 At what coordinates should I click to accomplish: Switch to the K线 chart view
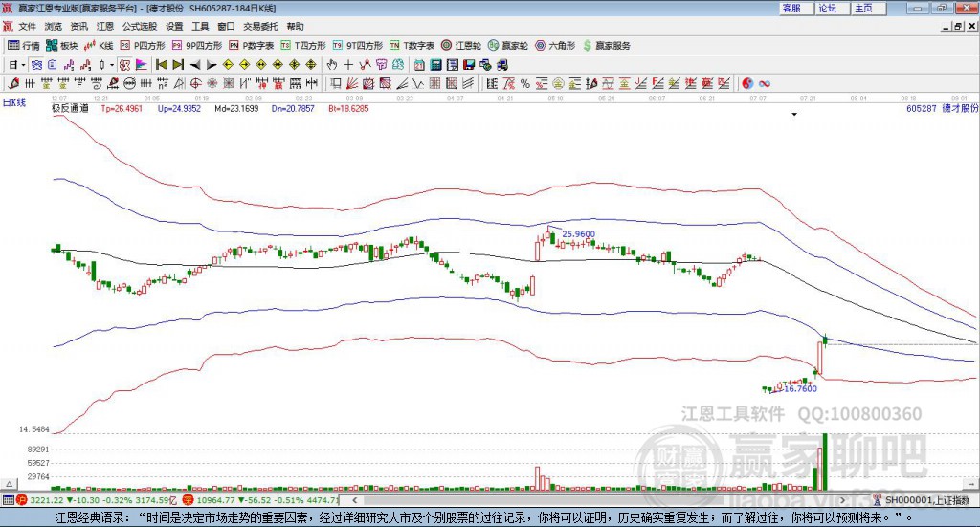pyautogui.click(x=99, y=46)
